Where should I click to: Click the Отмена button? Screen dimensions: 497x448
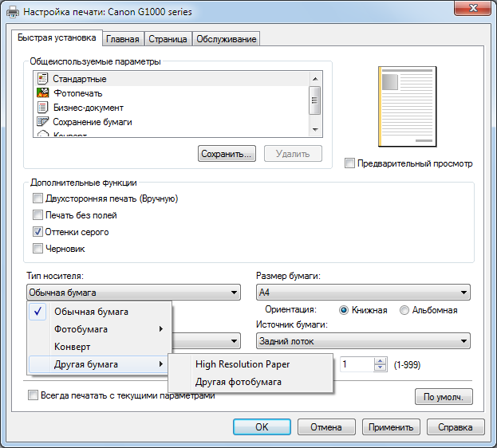click(326, 427)
